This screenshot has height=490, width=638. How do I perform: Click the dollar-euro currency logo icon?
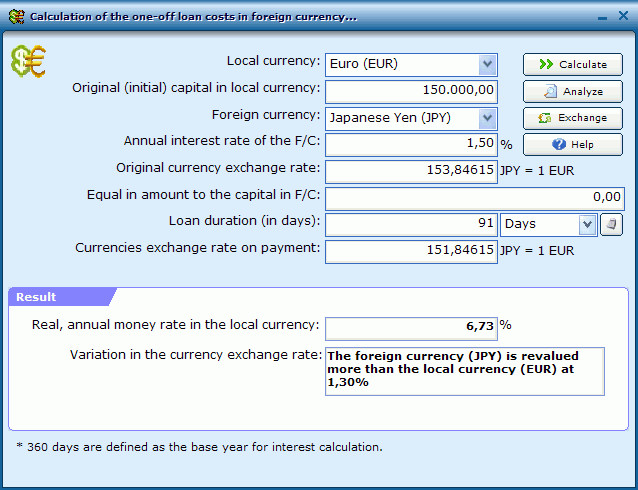28,61
